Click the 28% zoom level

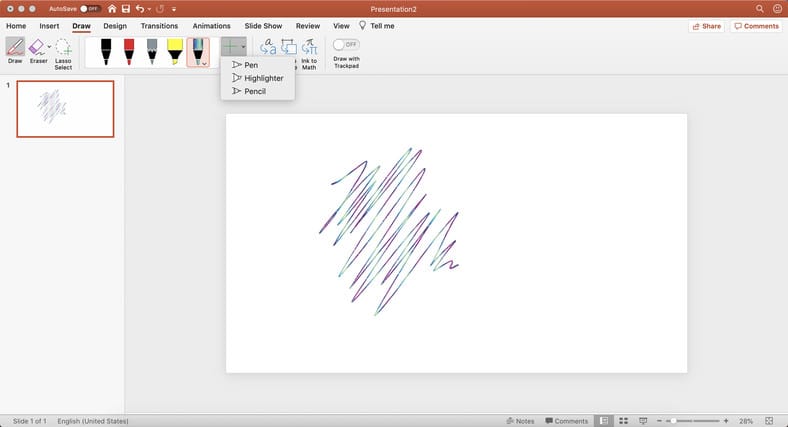[746, 421]
